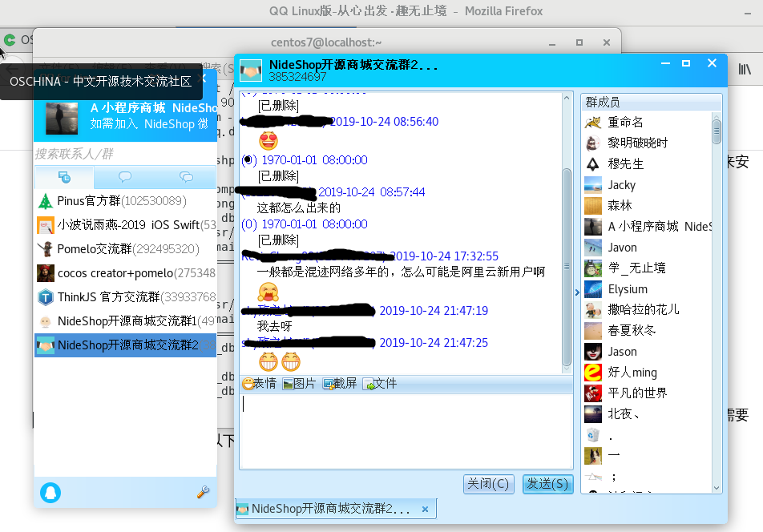The width and height of the screenshot is (763, 532).
Task: Click timestamp 2019-10-24 17:32:55
Action: [x=444, y=256]
